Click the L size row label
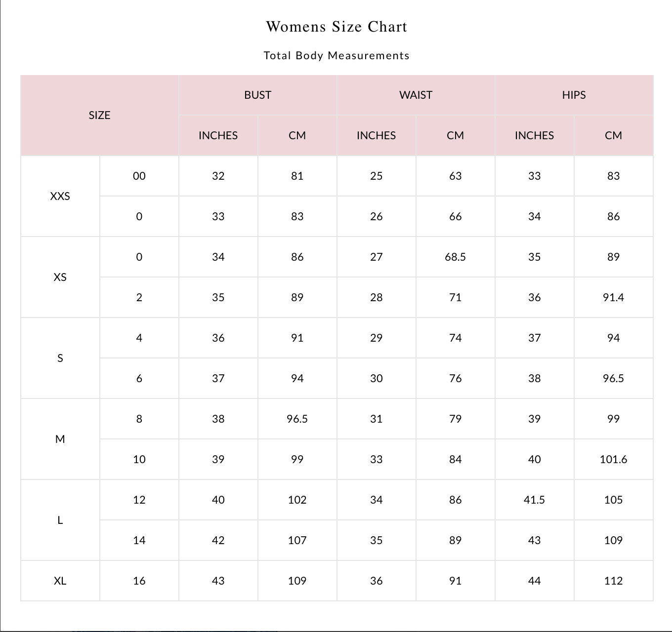672x632 pixels. pyautogui.click(x=60, y=520)
